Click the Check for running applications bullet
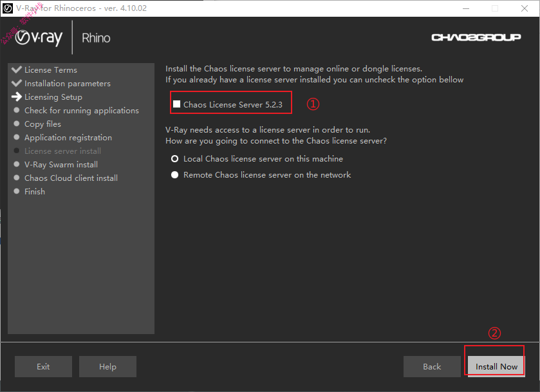 17,110
